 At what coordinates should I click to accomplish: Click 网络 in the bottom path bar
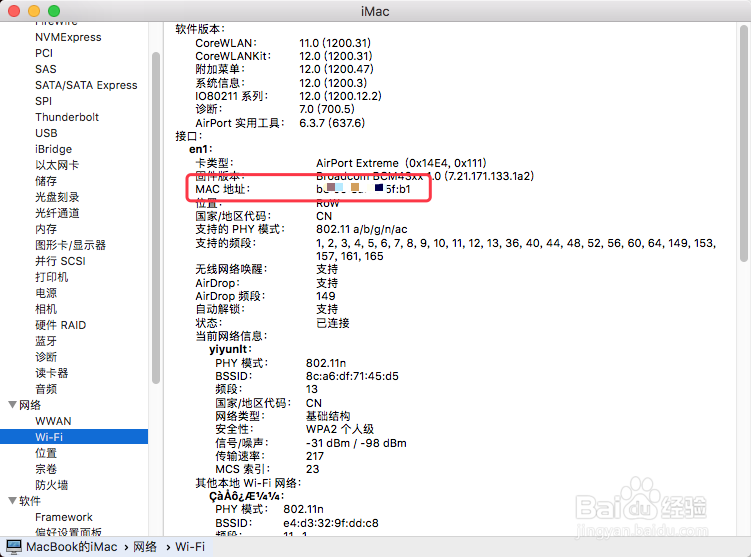pyautogui.click(x=145, y=546)
